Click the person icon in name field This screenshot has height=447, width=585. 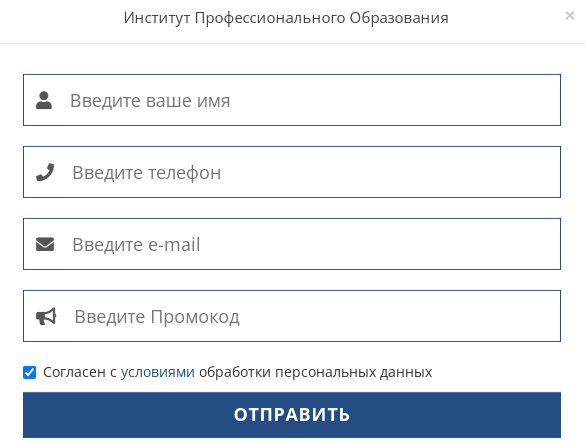[x=44, y=100]
